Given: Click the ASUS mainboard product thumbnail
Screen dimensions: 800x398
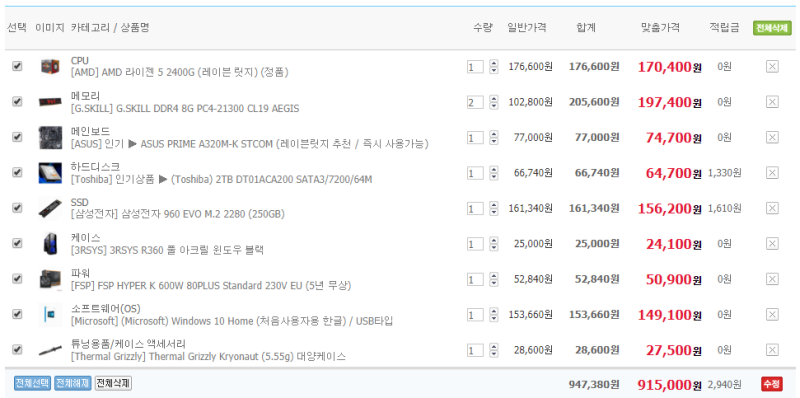Looking at the screenshot, I should coord(50,138).
